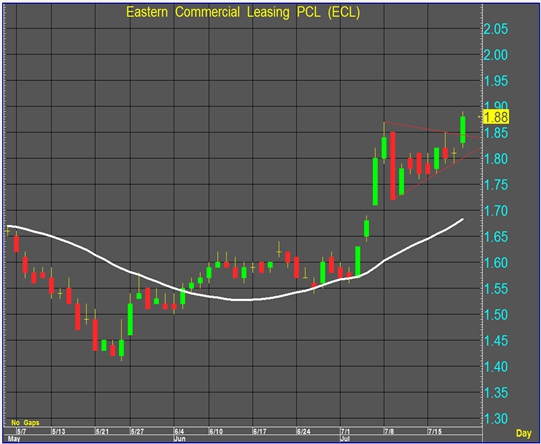541x444 pixels.
Task: Click the 1.80 price axis label
Action: [x=496, y=159]
